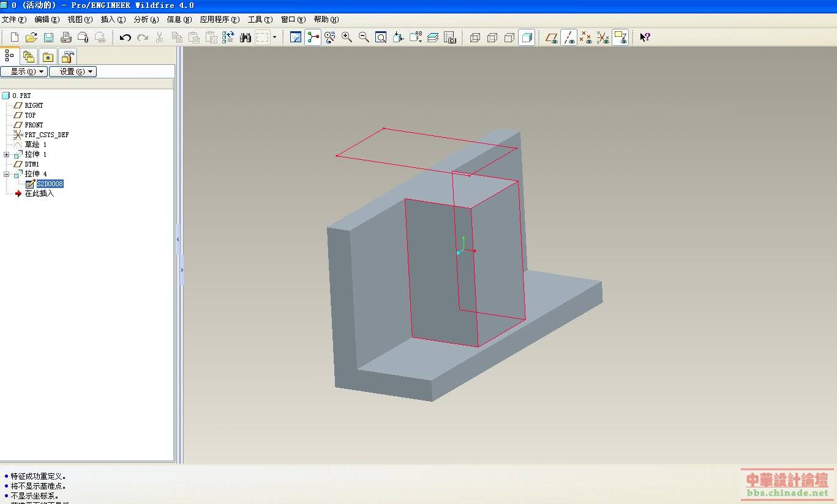837x504 pixels.
Task: Open the Find tool with binoculars icon
Action: pos(246,37)
